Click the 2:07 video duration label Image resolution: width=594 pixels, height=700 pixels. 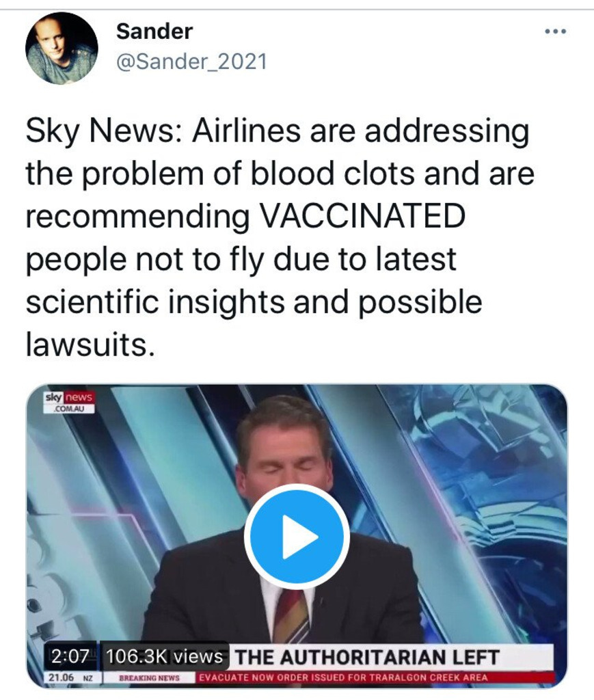click(x=70, y=657)
